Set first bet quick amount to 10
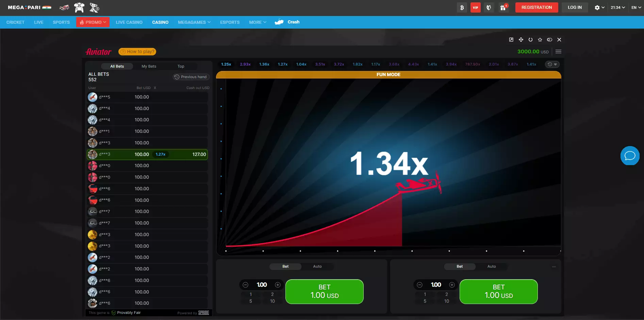The height and width of the screenshot is (320, 644). [x=273, y=301]
